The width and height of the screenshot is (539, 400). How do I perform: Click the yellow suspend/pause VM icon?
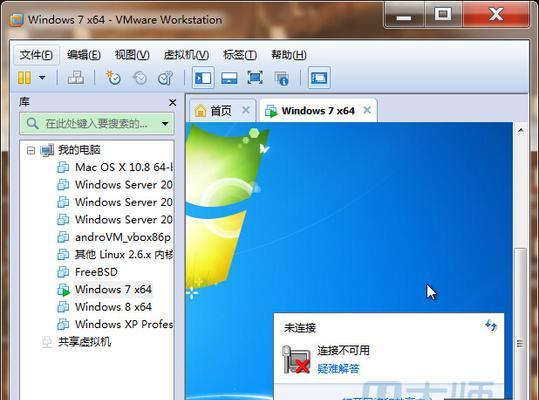click(x=24, y=78)
